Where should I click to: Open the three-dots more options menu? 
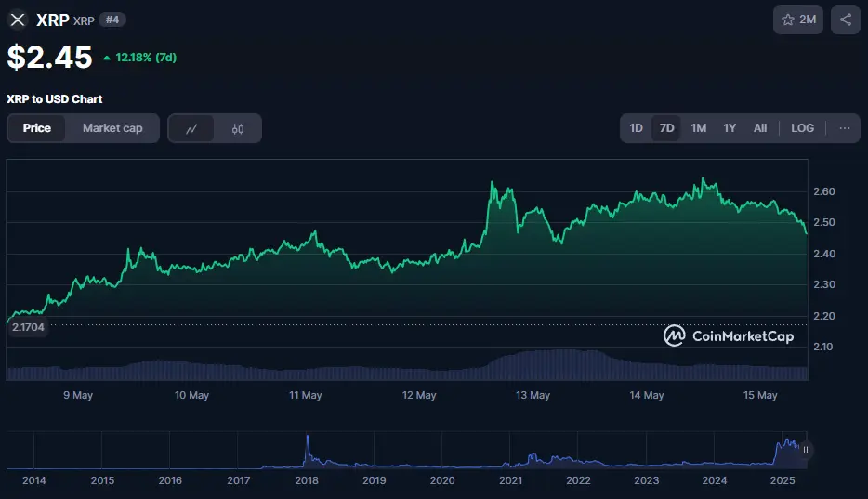844,128
